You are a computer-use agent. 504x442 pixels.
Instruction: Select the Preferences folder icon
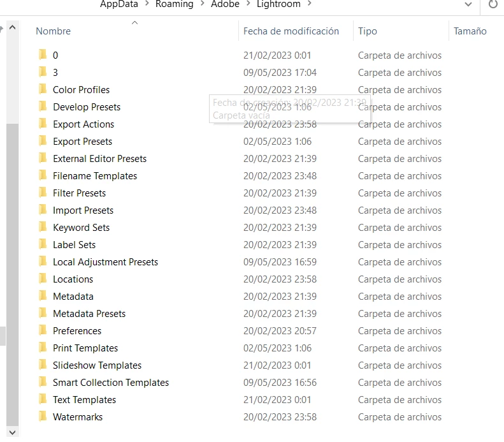click(x=43, y=330)
